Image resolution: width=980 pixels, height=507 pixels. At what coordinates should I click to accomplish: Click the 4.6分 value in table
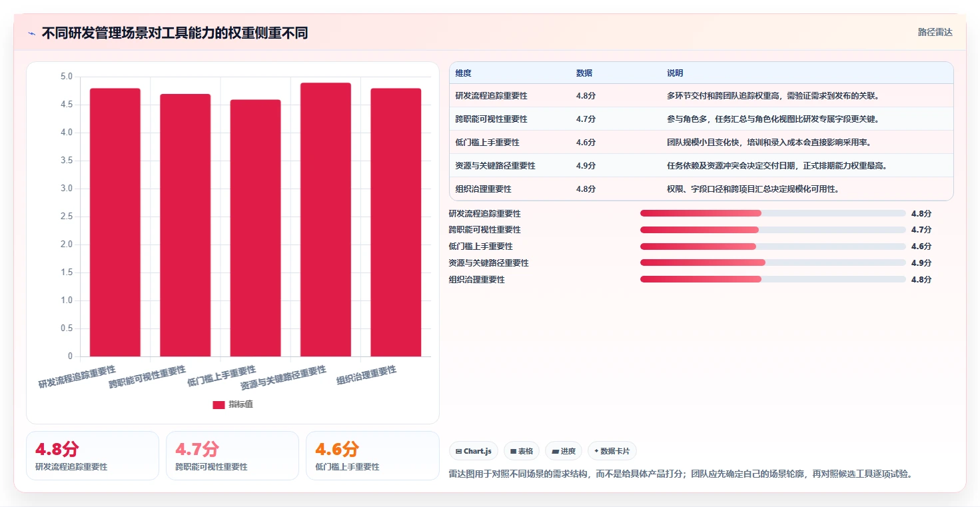pyautogui.click(x=586, y=143)
